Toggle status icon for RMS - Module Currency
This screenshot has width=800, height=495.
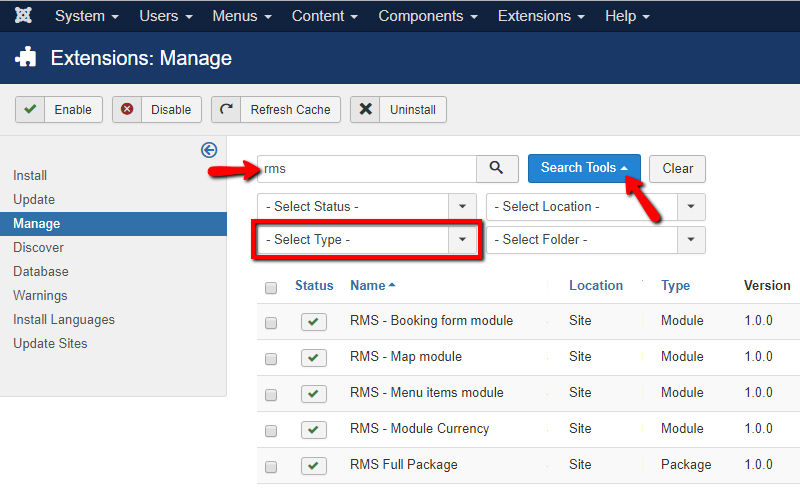314,430
